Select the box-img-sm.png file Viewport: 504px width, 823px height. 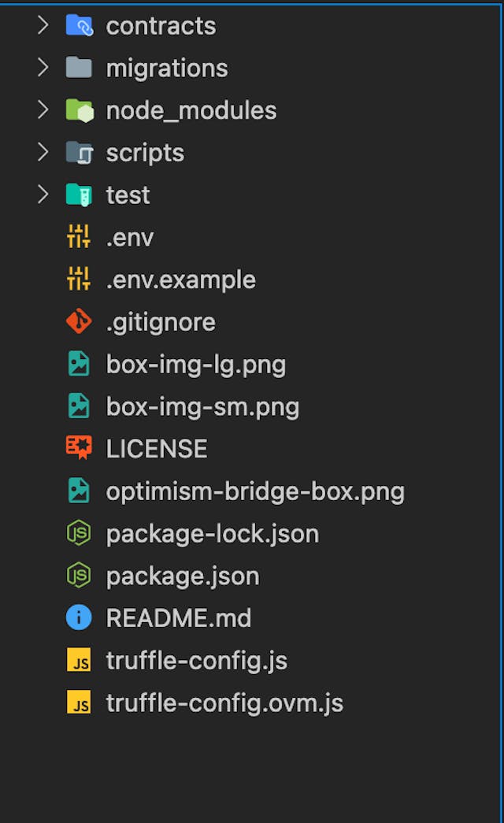click(x=203, y=406)
